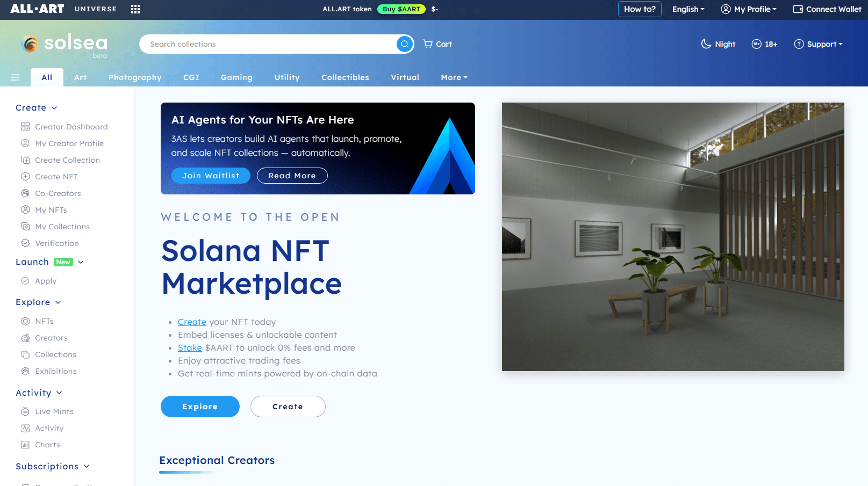This screenshot has width=868, height=486.
Task: Click the search magnifier button
Action: click(x=404, y=44)
